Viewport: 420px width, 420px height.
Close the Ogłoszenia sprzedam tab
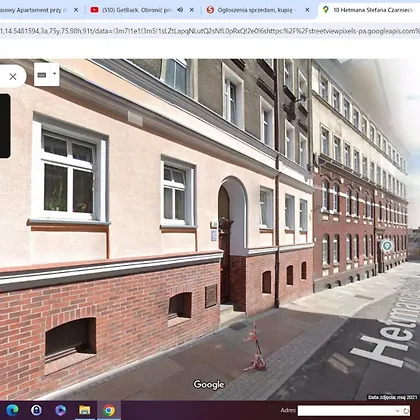coord(307,10)
